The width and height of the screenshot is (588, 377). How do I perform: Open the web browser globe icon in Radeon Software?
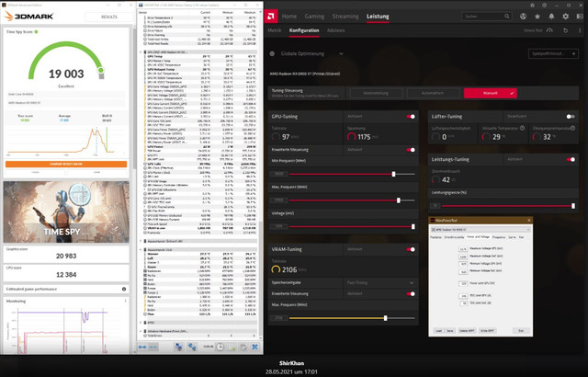[x=523, y=17]
